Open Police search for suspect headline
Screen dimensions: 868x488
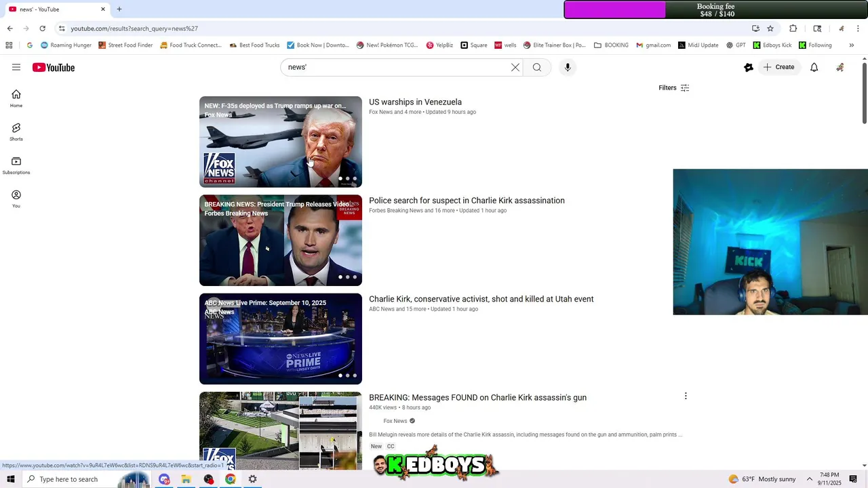pyautogui.click(x=467, y=201)
